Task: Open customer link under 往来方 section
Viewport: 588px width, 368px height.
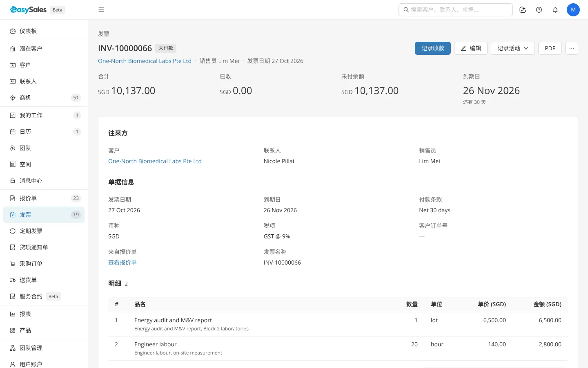Action: click(x=155, y=161)
